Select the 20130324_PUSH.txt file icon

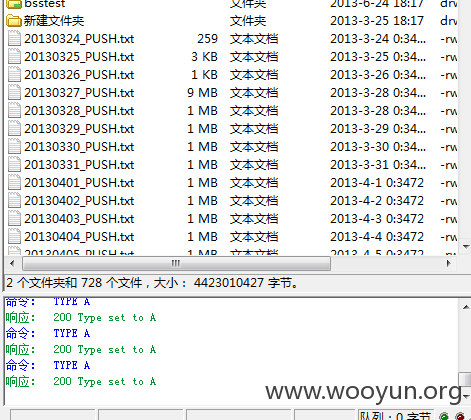point(14,38)
